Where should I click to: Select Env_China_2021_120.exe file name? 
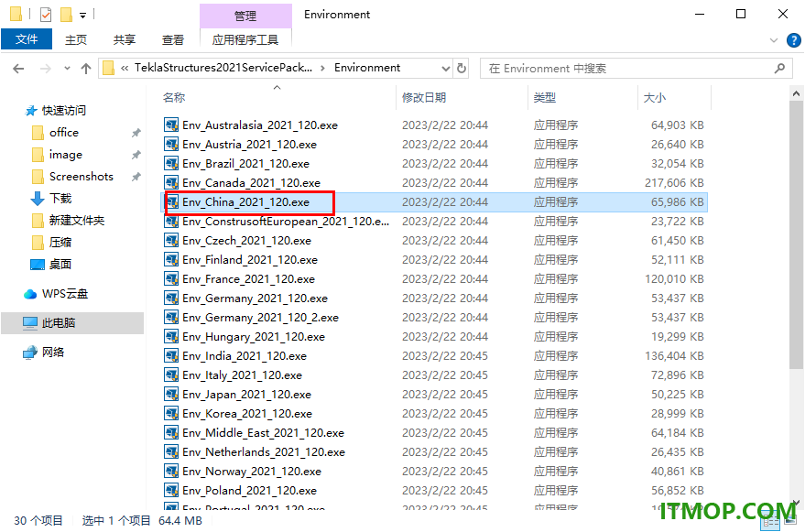tap(246, 202)
